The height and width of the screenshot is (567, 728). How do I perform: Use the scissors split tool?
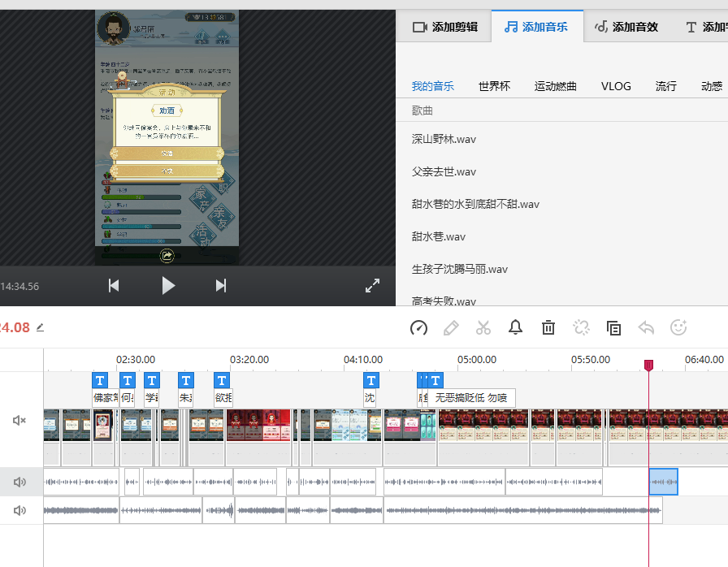(x=483, y=328)
